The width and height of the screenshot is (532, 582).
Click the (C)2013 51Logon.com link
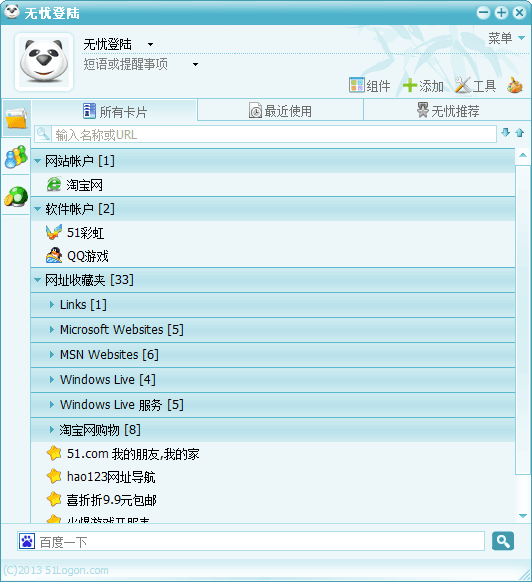click(x=56, y=570)
